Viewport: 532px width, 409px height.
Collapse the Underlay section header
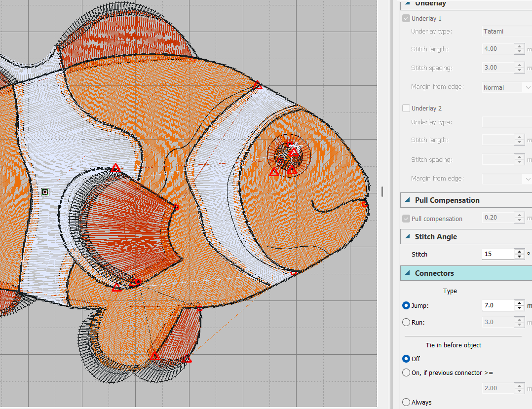coord(408,3)
